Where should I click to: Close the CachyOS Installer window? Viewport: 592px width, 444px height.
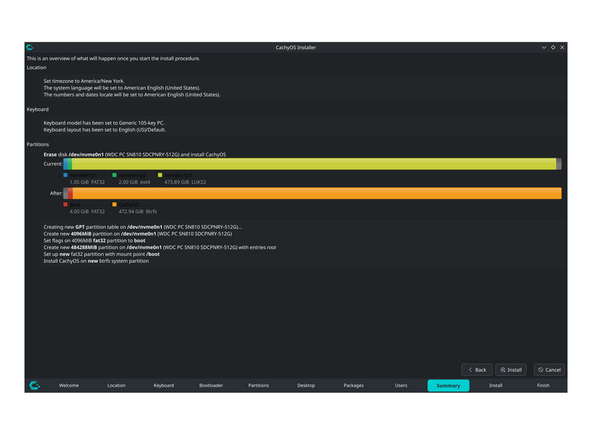pyautogui.click(x=562, y=48)
